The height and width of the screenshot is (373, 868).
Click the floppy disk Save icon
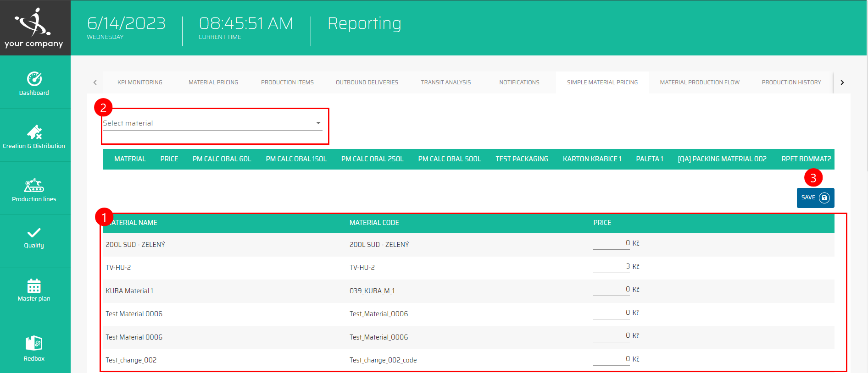click(824, 198)
